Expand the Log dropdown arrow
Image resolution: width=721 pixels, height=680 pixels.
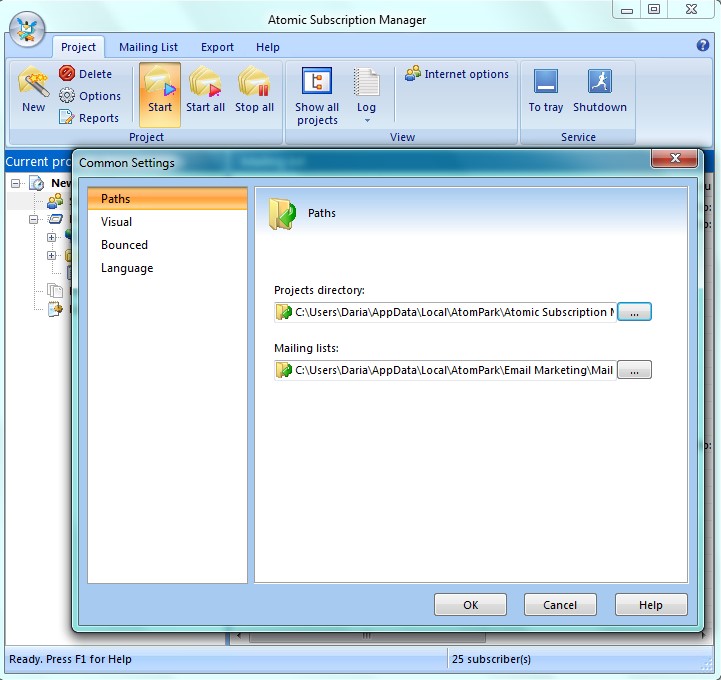[x=367, y=120]
